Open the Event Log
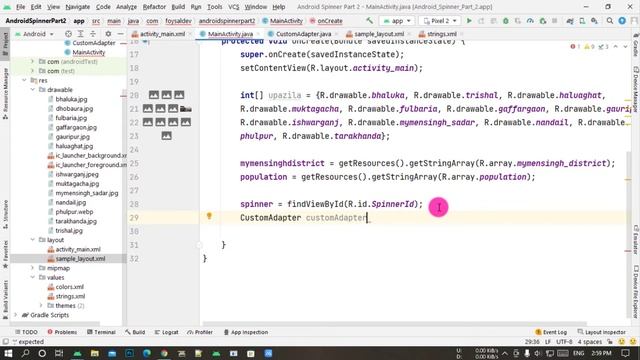Screen dimensions: 640x360 click(x=551, y=332)
